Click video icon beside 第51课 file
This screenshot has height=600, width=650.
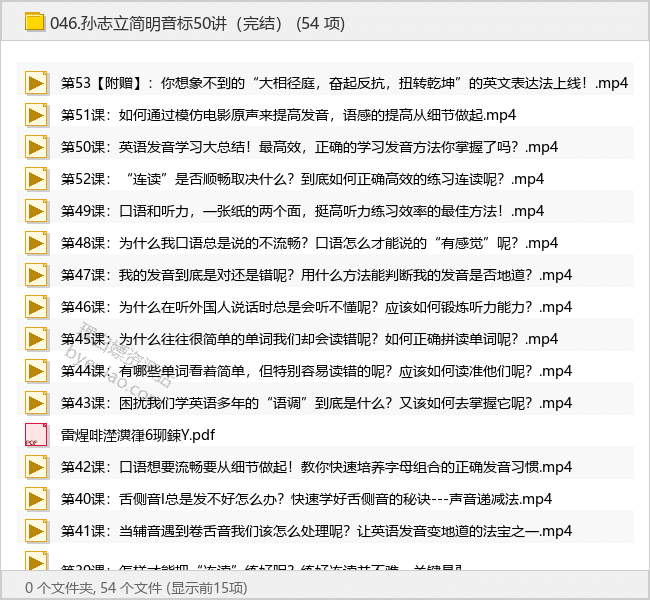tap(36, 115)
